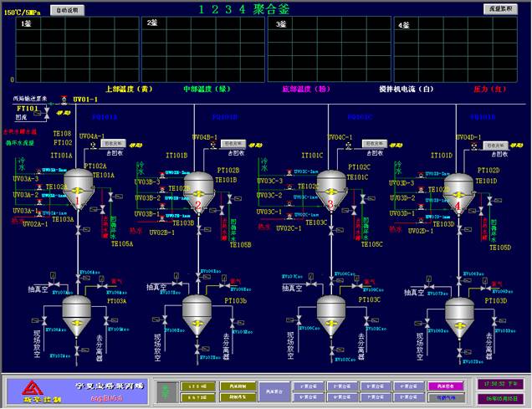The width and height of the screenshot is (532, 409).
Task: Click 现场放空 vent valve of lower tank 1
Action: tap(44, 320)
